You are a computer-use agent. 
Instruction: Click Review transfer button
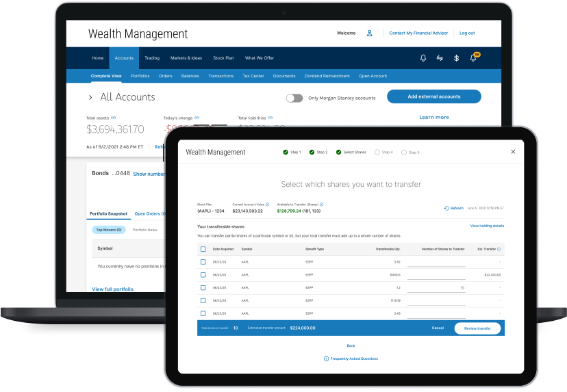coord(477,328)
